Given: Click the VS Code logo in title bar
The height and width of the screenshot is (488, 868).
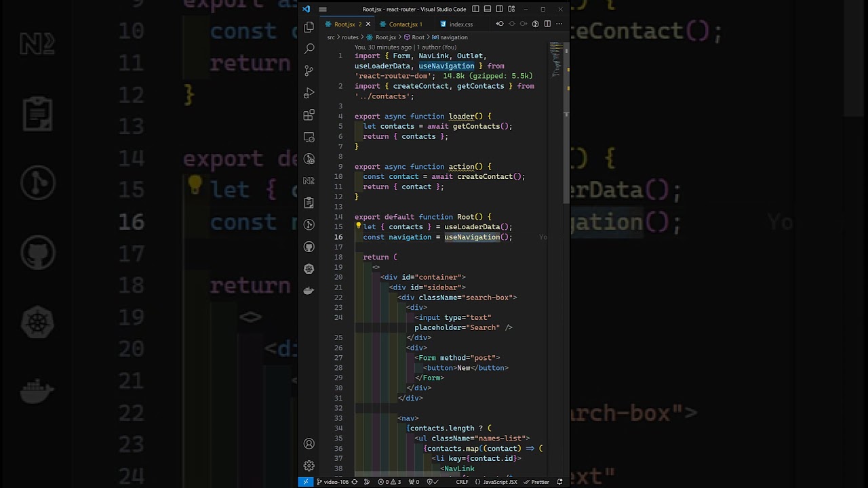Looking at the screenshot, I should click(307, 9).
